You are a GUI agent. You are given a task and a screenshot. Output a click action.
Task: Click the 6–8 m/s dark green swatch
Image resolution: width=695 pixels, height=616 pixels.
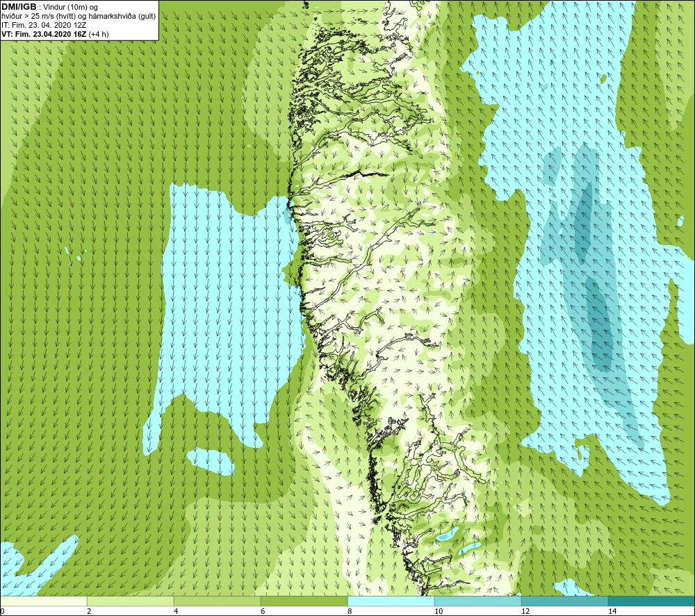(304, 601)
